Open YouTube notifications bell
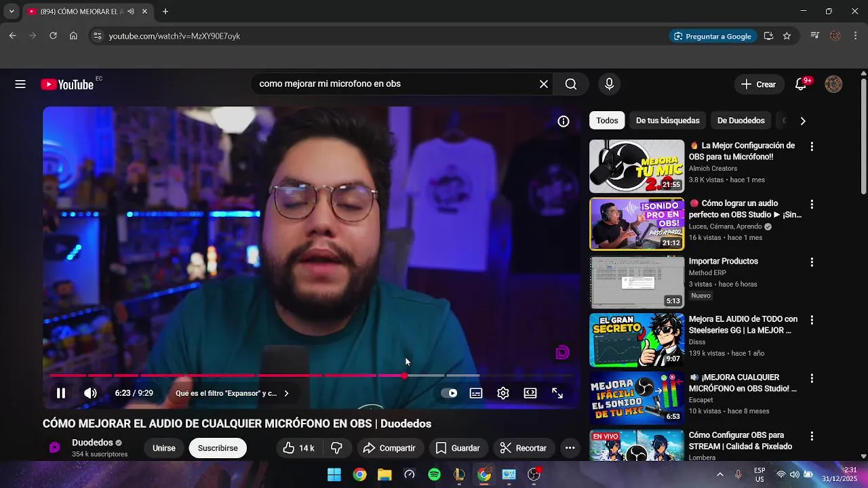Image resolution: width=868 pixels, height=488 pixels. [801, 84]
